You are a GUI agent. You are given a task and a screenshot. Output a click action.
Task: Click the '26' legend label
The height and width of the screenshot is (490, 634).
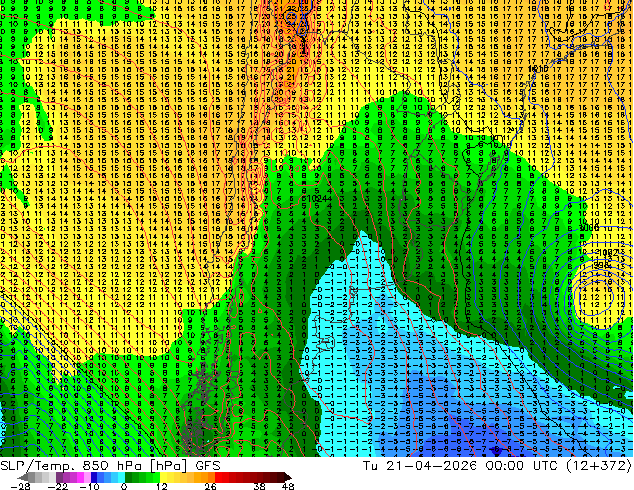(x=210, y=486)
